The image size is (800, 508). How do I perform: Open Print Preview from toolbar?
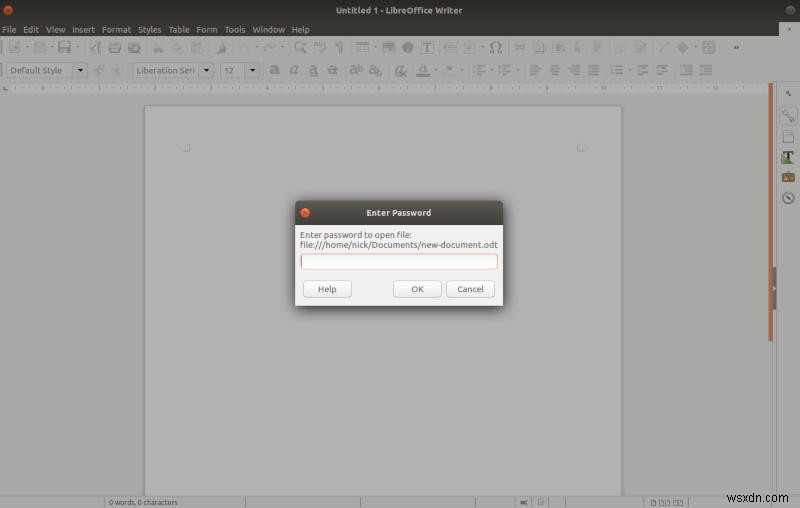click(134, 47)
